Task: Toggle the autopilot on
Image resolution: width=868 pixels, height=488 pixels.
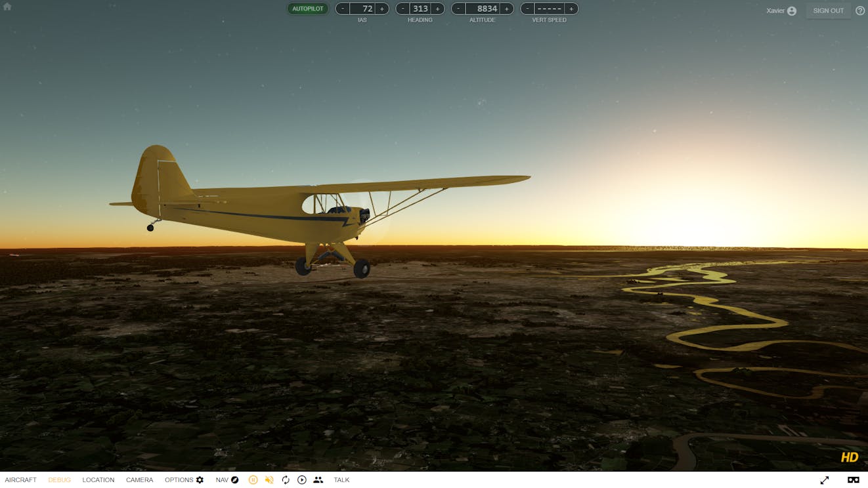Action: click(308, 9)
